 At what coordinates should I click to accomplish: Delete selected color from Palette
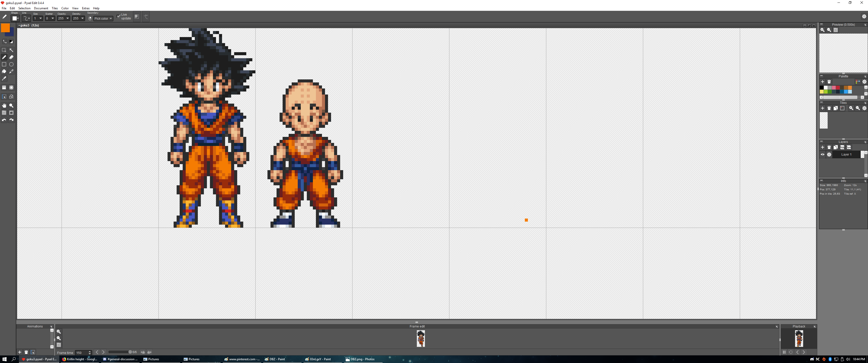(x=829, y=82)
